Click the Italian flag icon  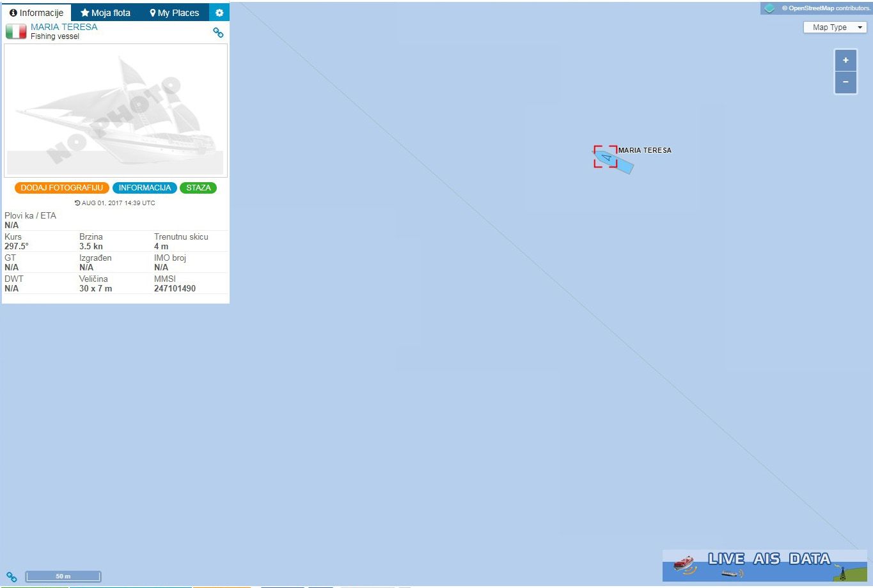(16, 31)
